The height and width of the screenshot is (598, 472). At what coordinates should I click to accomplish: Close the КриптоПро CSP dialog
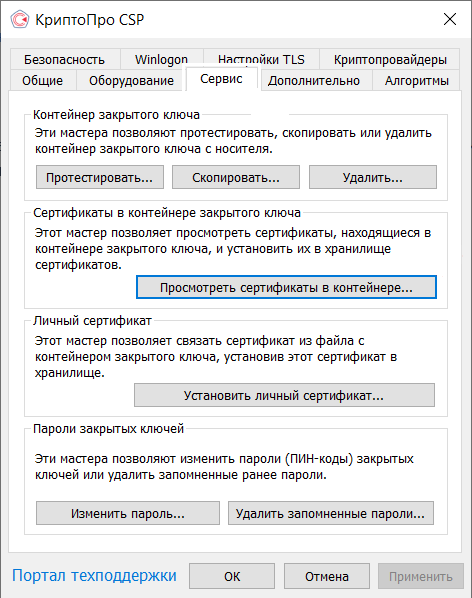coord(450,19)
